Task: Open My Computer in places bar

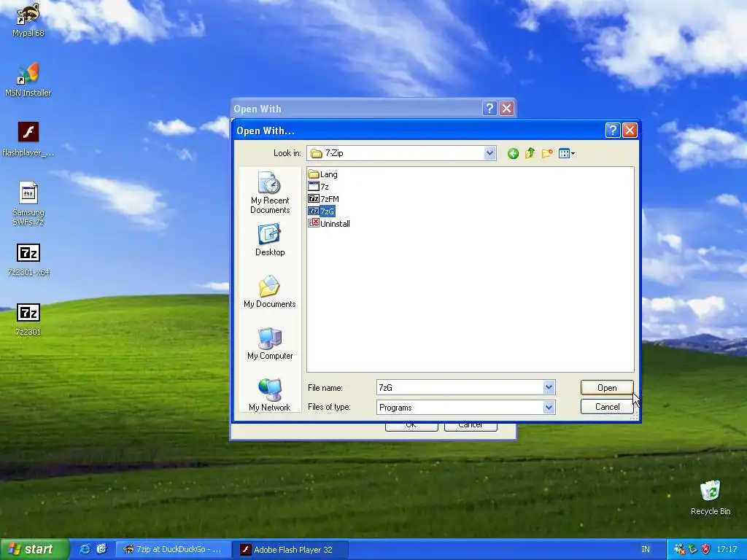Action: [270, 343]
